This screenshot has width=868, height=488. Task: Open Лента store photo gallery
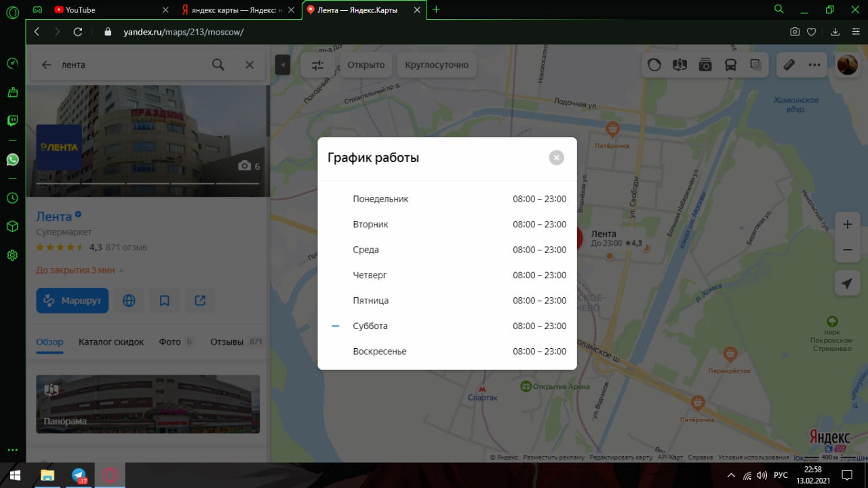[148, 140]
